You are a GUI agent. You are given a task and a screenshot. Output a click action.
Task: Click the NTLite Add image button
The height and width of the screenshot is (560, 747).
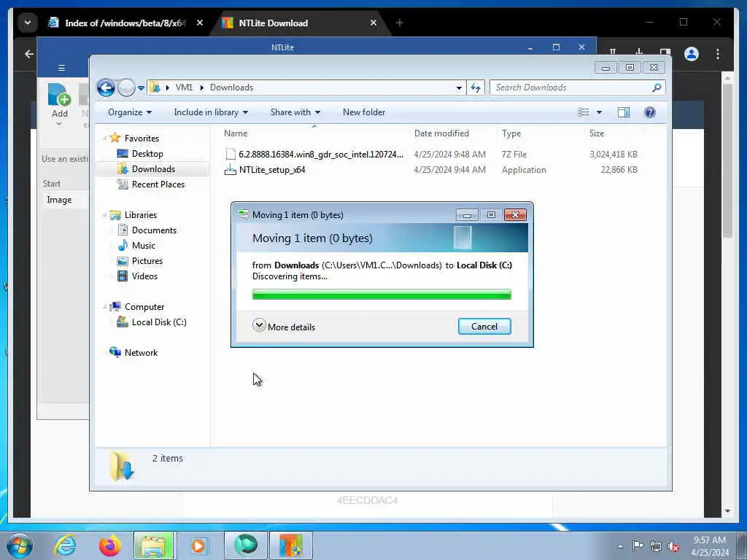coord(60,104)
